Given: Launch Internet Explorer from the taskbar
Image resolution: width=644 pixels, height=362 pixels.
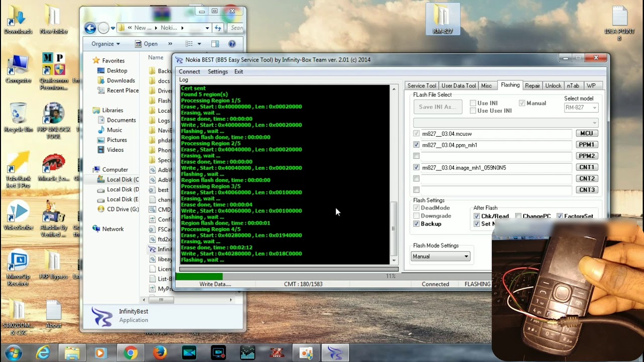Looking at the screenshot, I should point(43,353).
